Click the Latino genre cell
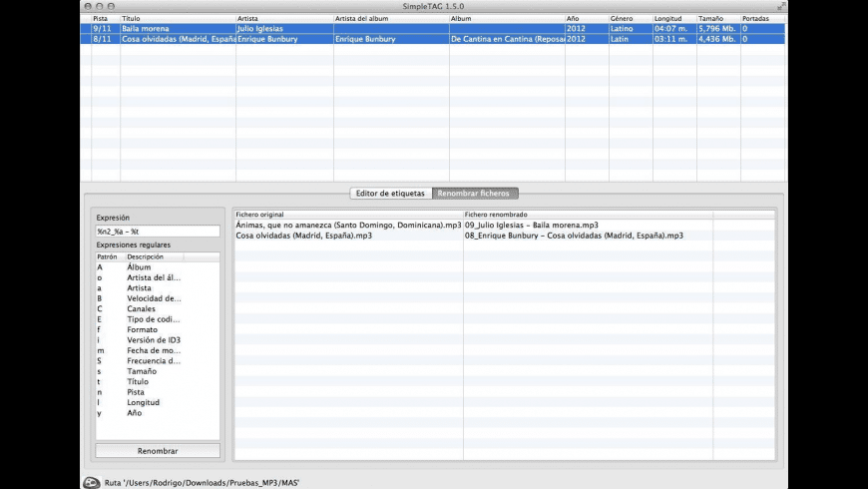Viewport: 868px width, 489px height. [x=631, y=28]
